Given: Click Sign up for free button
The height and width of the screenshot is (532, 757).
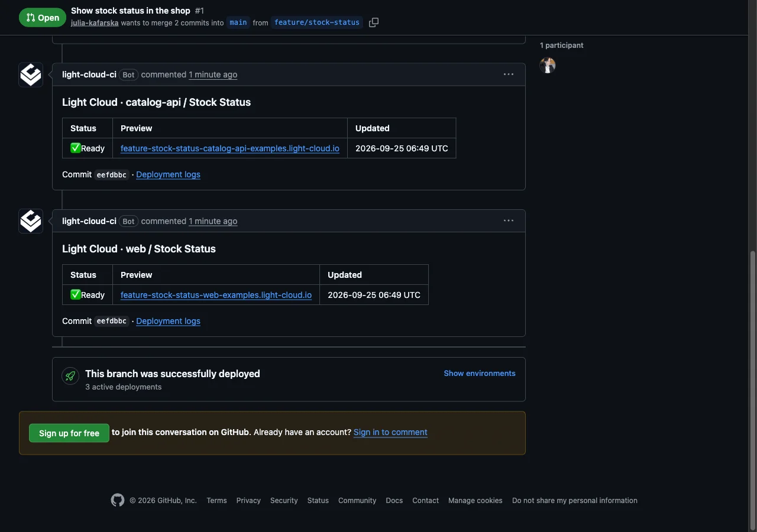Looking at the screenshot, I should pos(69,433).
